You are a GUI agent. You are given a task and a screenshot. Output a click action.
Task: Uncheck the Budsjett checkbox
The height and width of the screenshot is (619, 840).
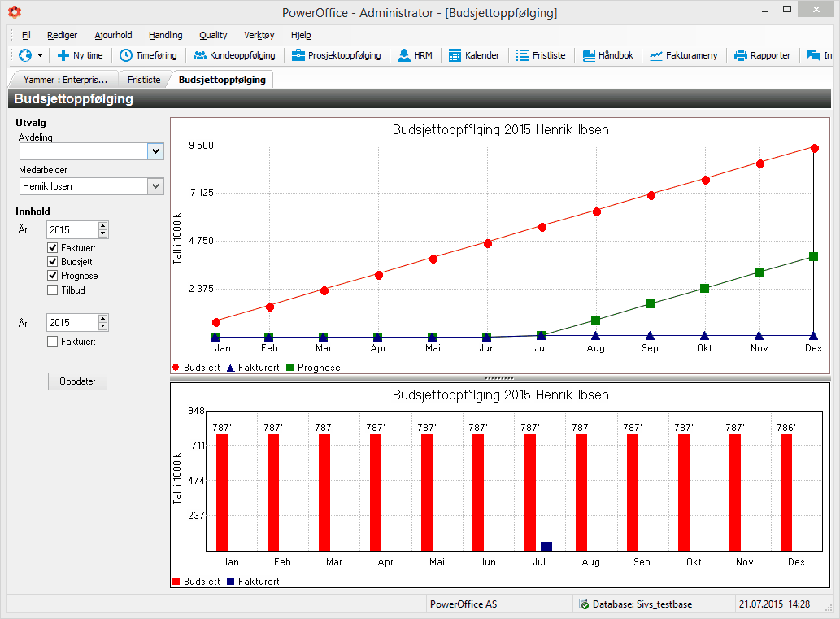pos(53,262)
